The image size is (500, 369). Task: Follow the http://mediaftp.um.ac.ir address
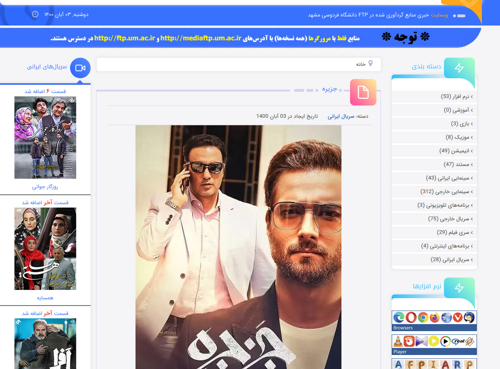point(201,38)
